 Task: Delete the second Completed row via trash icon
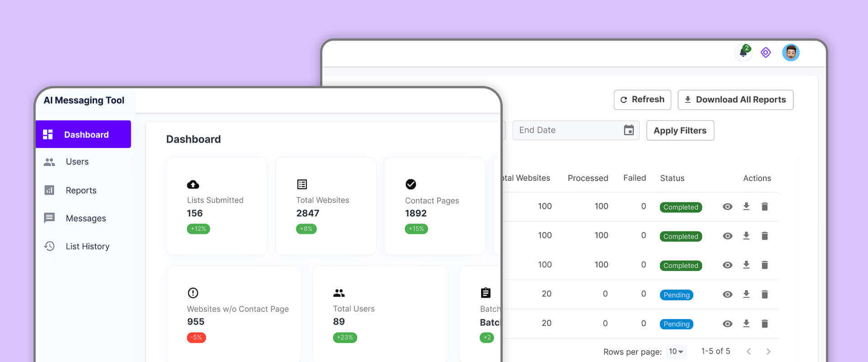[x=764, y=236]
